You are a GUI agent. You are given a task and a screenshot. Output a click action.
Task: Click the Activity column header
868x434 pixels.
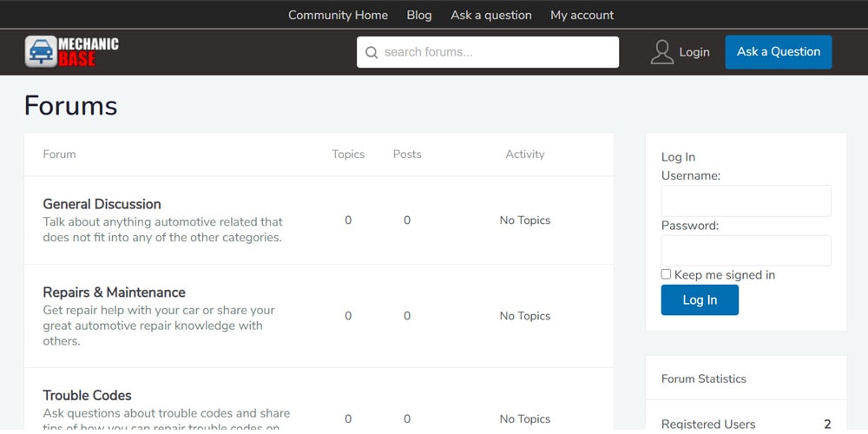coord(525,155)
